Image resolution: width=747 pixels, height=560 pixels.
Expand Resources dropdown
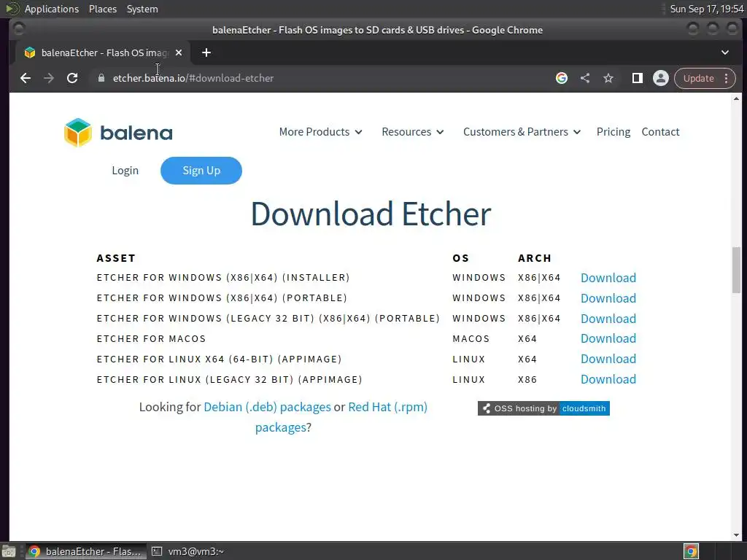413,132
